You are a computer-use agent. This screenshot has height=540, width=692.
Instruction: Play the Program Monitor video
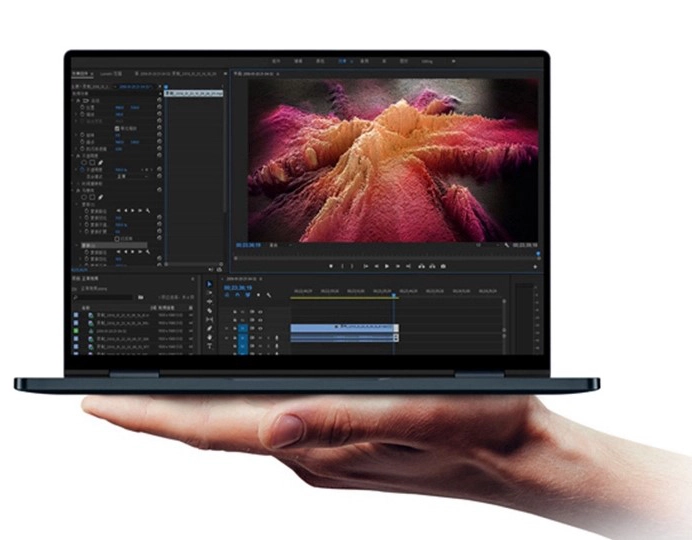pyautogui.click(x=387, y=266)
